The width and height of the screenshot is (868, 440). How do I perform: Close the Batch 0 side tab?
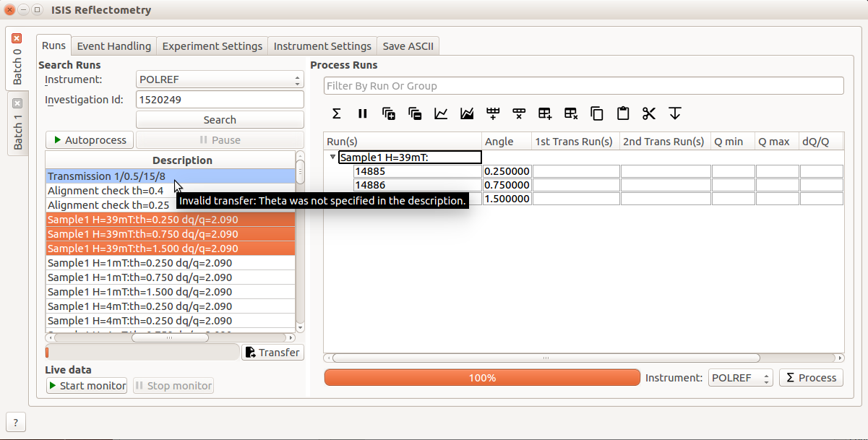17,38
